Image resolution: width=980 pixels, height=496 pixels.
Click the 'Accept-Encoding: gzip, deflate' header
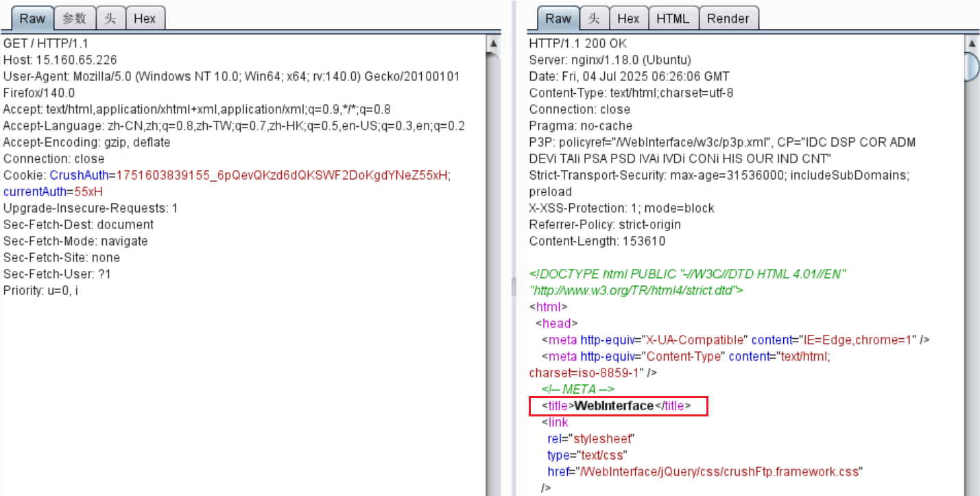pyautogui.click(x=86, y=142)
